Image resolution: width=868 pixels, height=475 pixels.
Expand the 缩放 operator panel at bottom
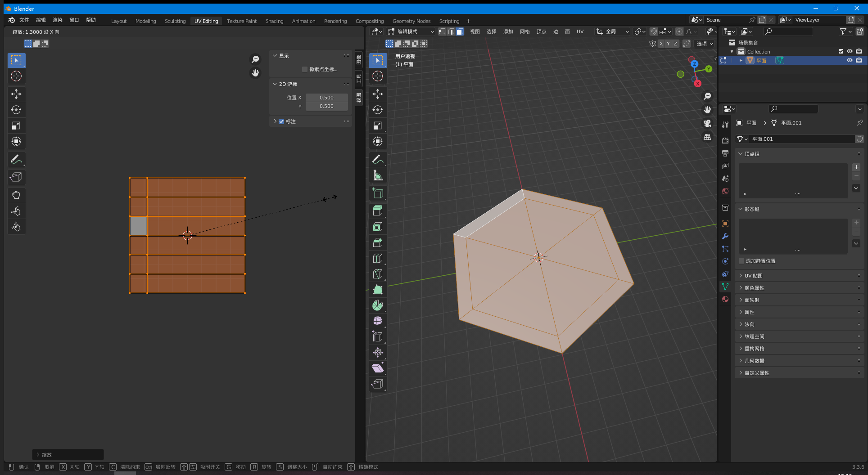pos(68,455)
